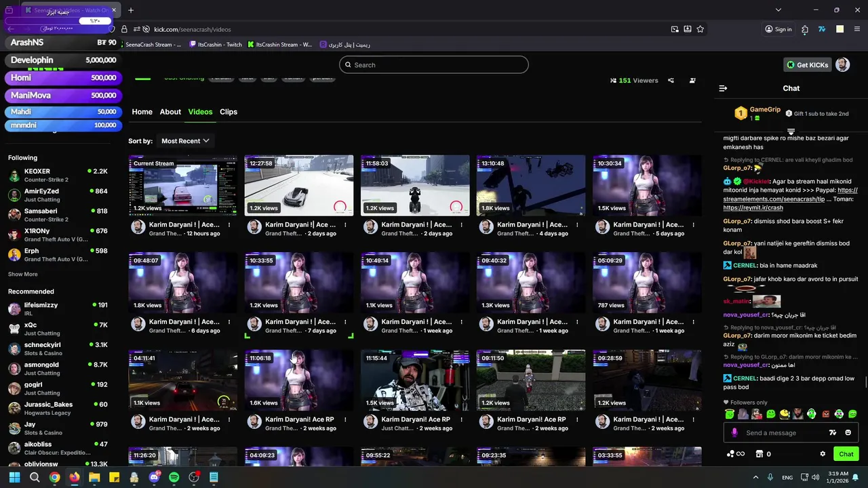The width and height of the screenshot is (868, 488).
Task: Open the 13:10:48 video thumbnail
Action: pos(531,186)
